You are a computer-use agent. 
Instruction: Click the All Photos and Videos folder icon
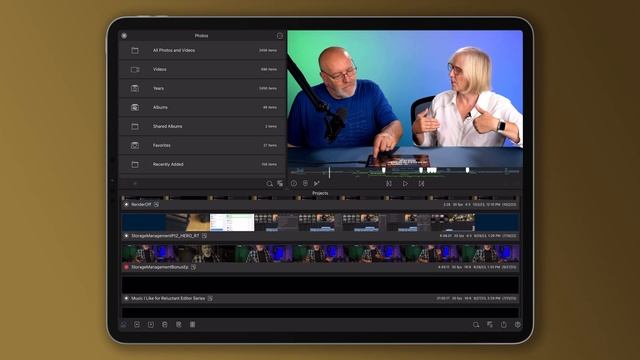coord(135,50)
